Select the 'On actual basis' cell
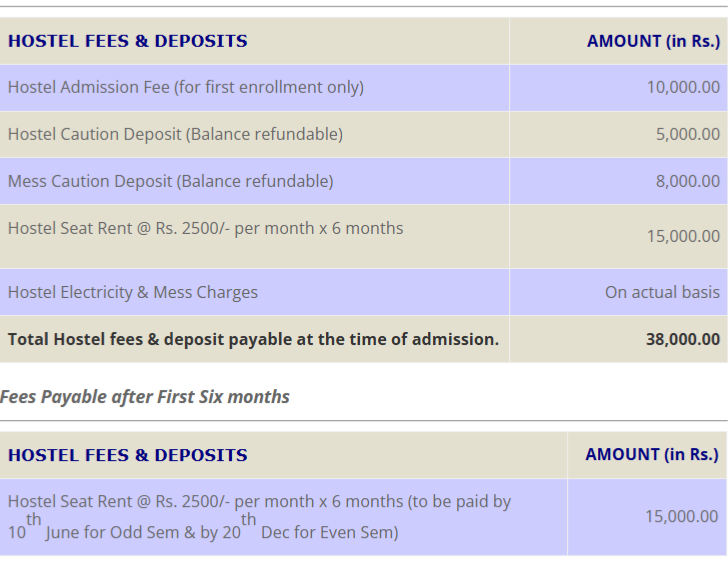Screen dimensions: 728x566 point(661,292)
